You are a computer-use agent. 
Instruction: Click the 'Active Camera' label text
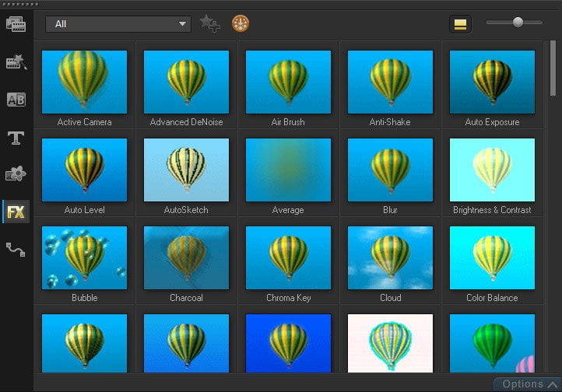click(x=84, y=122)
